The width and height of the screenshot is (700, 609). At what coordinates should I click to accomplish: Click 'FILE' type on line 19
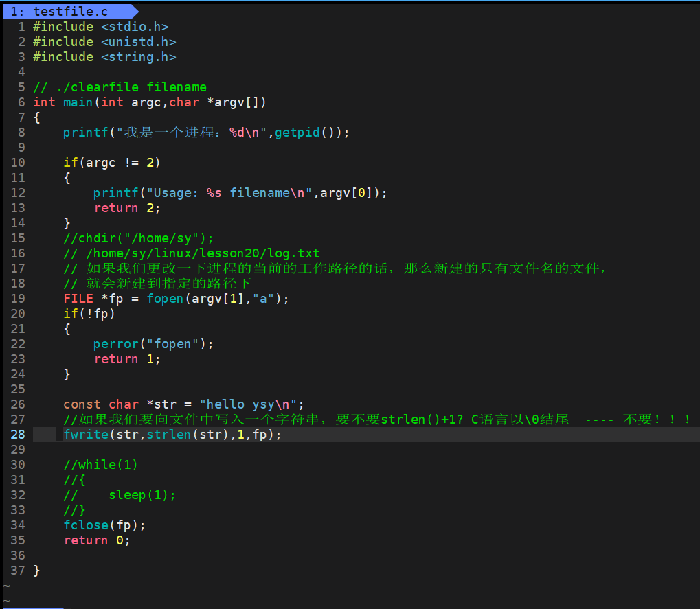pos(78,299)
